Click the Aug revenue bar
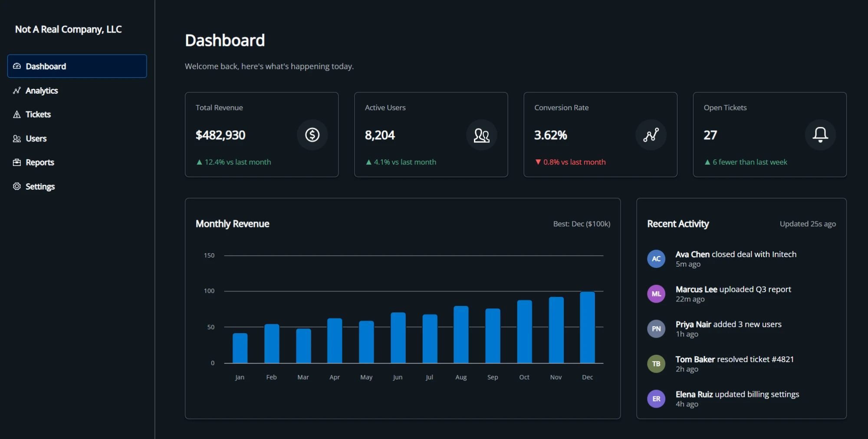The image size is (868, 439). 461,334
